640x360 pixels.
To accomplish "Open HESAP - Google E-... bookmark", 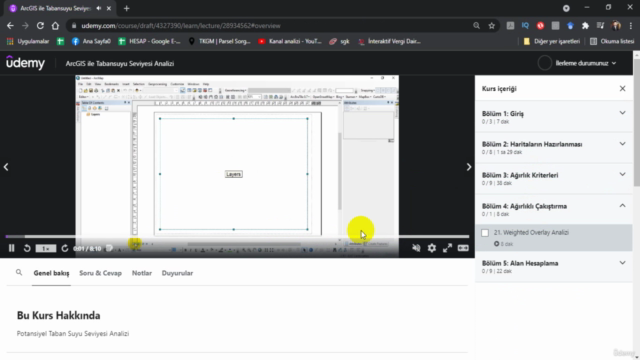I will (x=149, y=41).
